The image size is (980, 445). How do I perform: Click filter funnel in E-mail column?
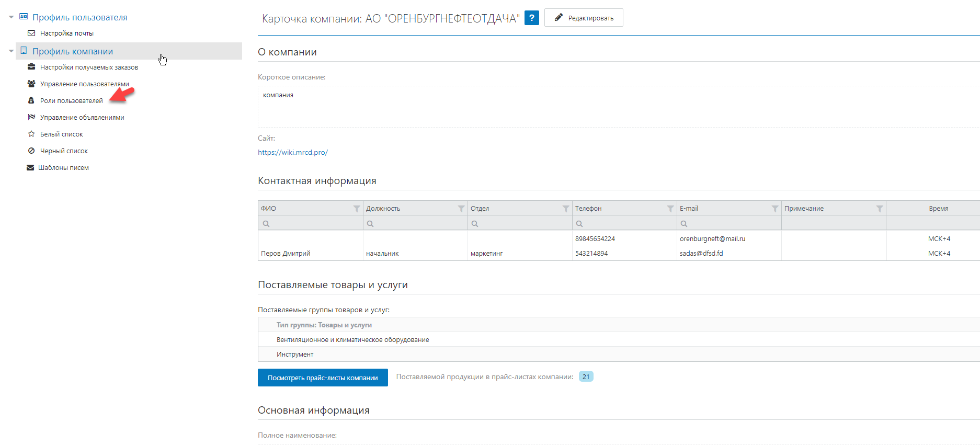[x=775, y=209]
